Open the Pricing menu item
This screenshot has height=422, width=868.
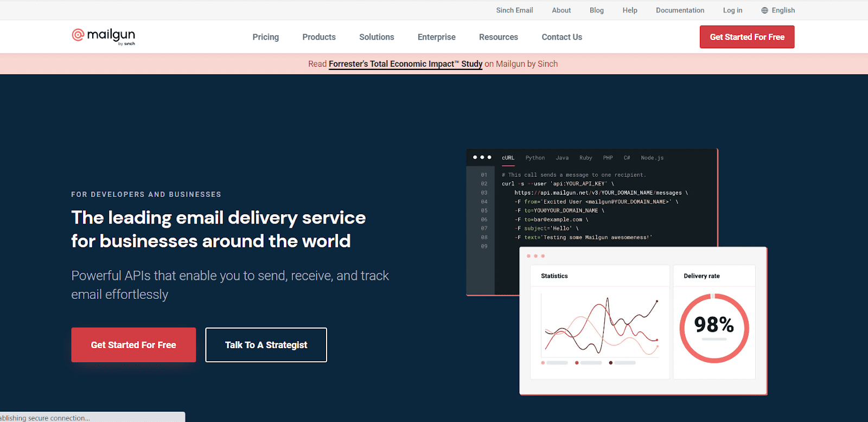(x=266, y=37)
